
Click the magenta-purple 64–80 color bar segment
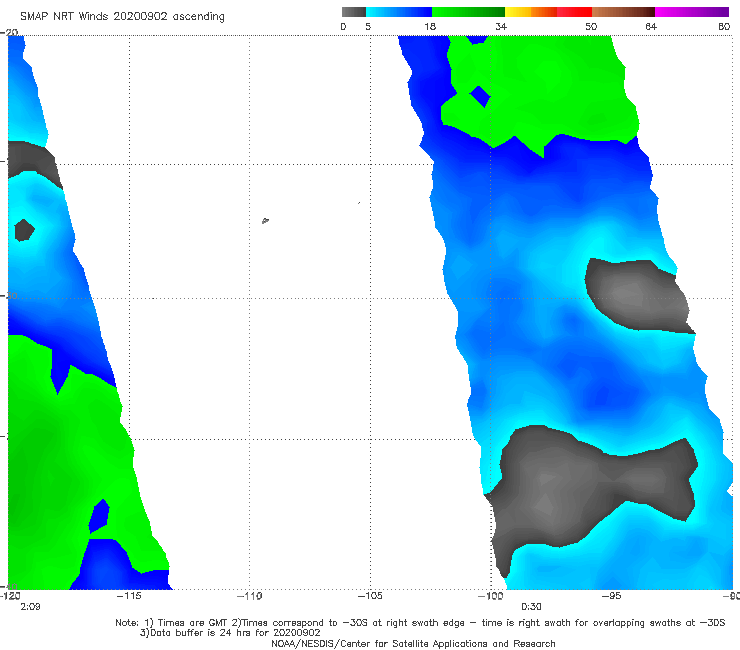coord(692,12)
